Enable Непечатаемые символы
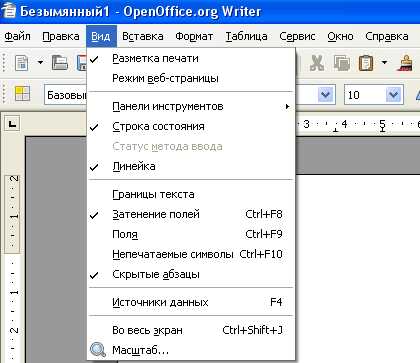Image resolution: width=420 pixels, height=363 pixels. (191, 254)
